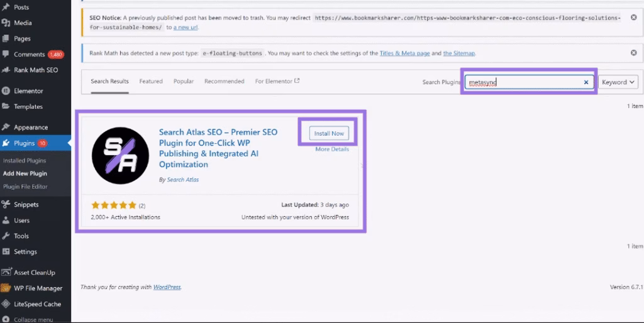Open the For Elementor tab

pos(277,82)
